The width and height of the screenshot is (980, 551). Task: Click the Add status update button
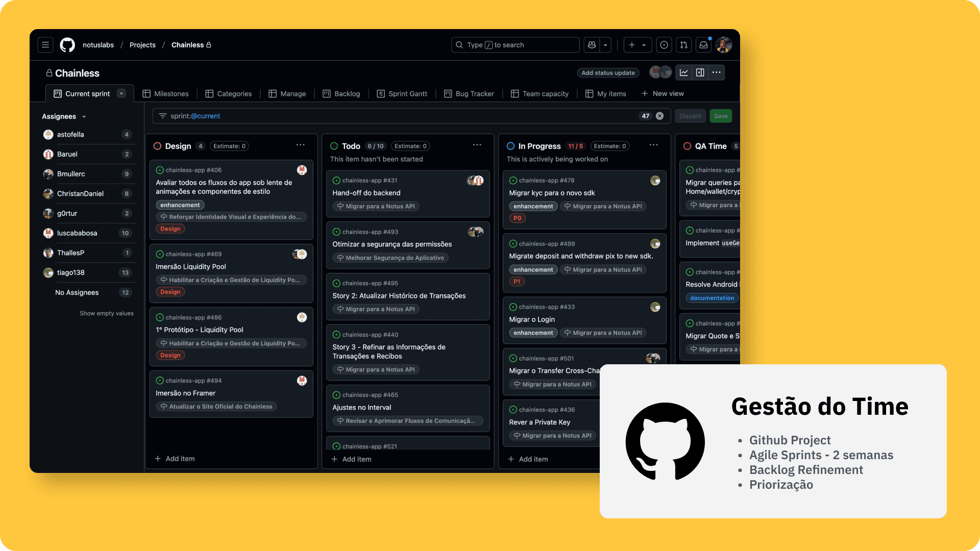[x=608, y=73]
